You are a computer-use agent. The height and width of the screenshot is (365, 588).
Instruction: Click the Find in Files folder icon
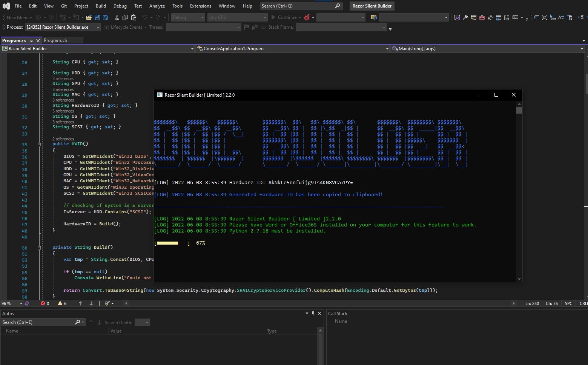(374, 17)
